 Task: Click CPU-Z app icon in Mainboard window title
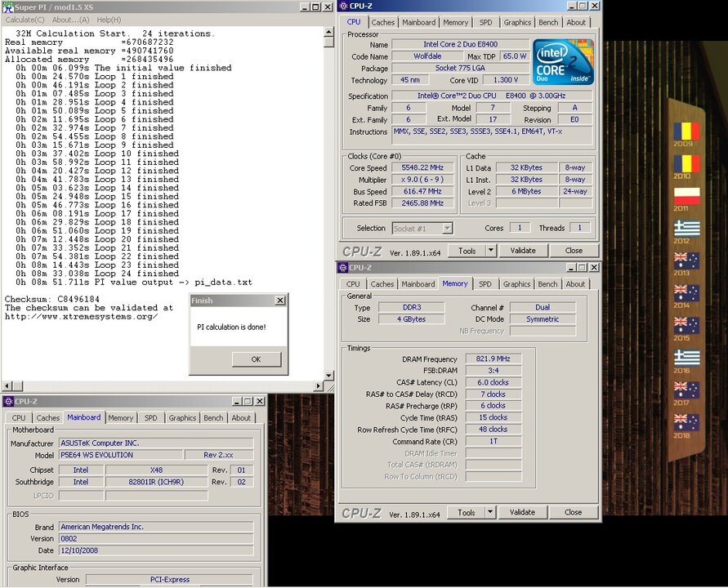(8, 402)
